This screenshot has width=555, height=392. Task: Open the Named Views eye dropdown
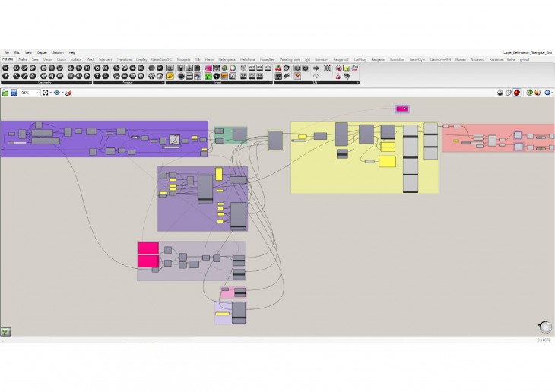(x=57, y=93)
